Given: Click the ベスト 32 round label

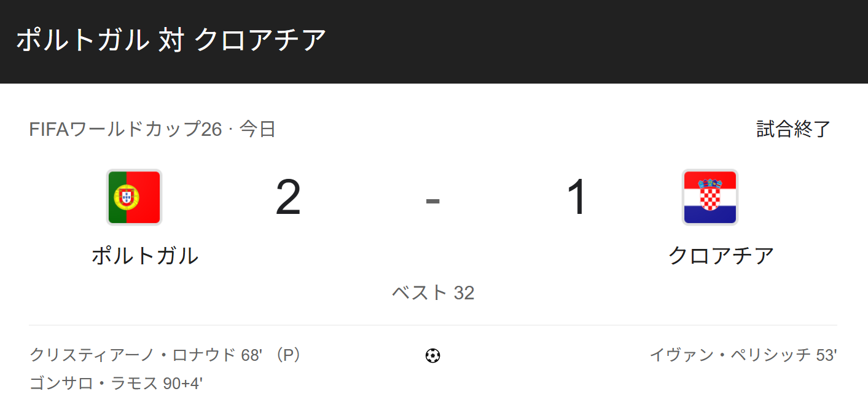Looking at the screenshot, I should point(433,293).
